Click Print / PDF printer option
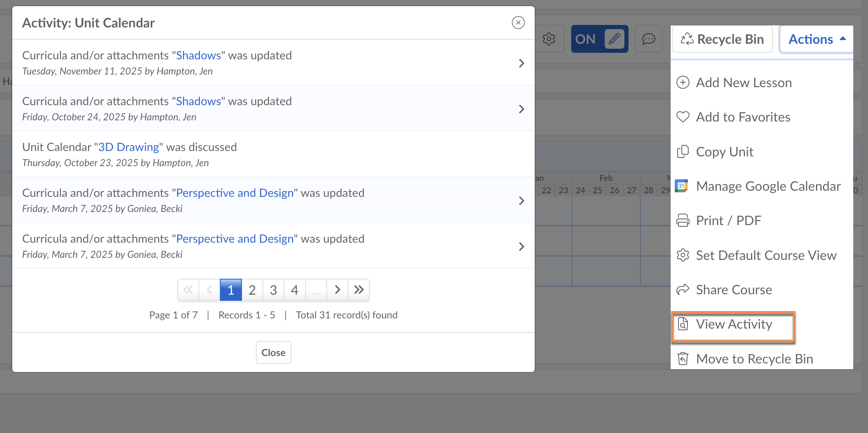The width and height of the screenshot is (868, 433). pyautogui.click(x=728, y=221)
